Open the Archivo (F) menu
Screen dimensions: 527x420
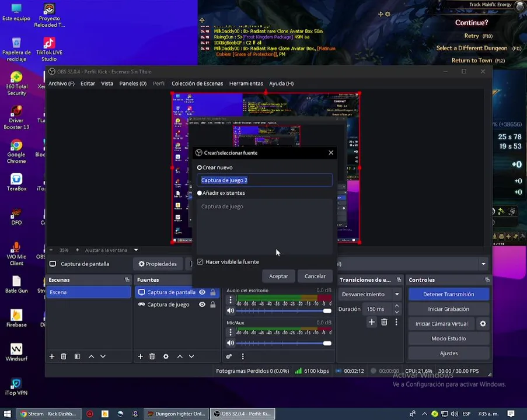[x=61, y=83]
